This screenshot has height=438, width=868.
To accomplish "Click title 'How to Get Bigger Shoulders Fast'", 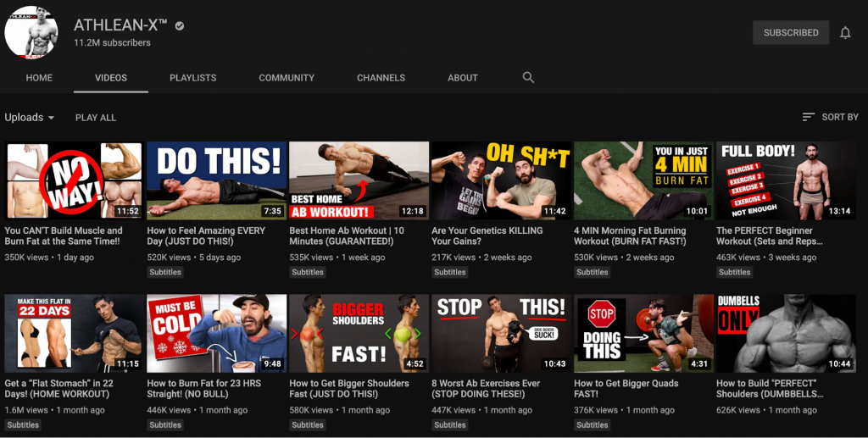I will pos(349,388).
